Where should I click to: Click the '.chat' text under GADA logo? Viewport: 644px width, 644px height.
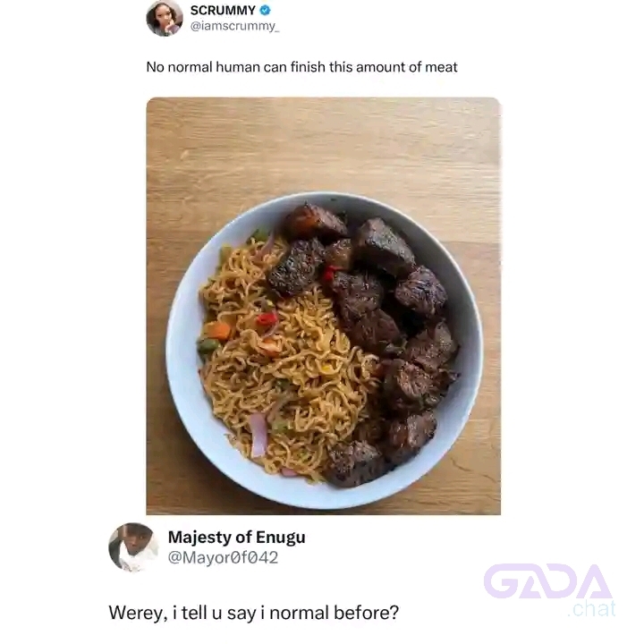click(x=592, y=609)
